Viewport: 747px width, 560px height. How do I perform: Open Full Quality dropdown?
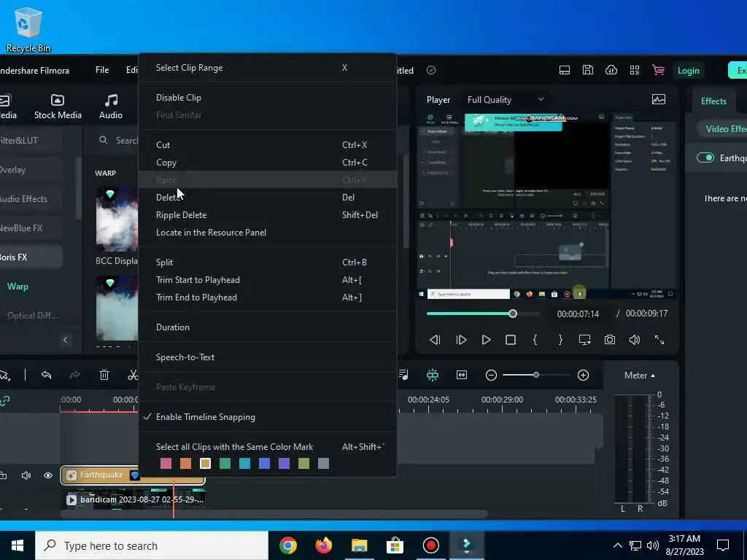506,100
